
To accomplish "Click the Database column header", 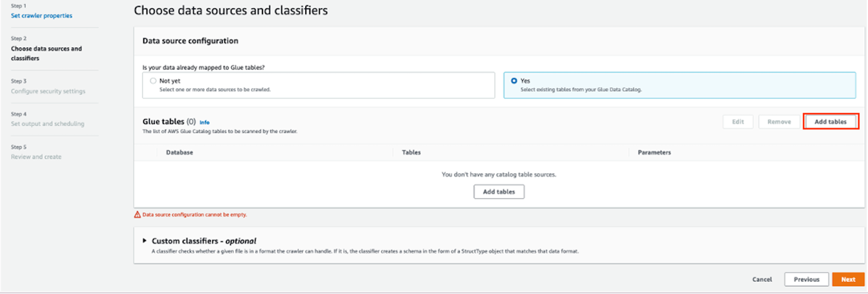I will pyautogui.click(x=179, y=152).
